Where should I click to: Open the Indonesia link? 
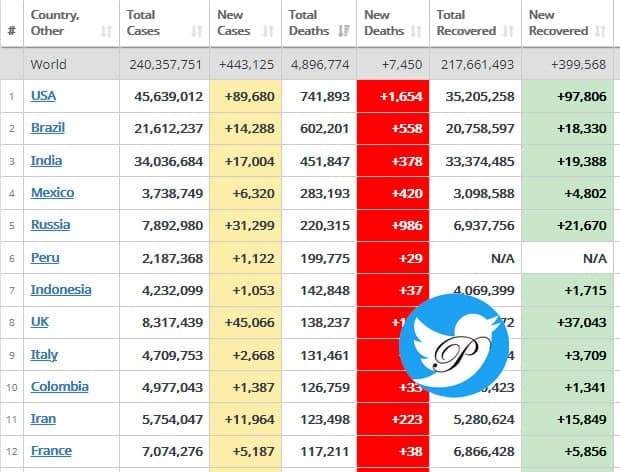tap(61, 290)
